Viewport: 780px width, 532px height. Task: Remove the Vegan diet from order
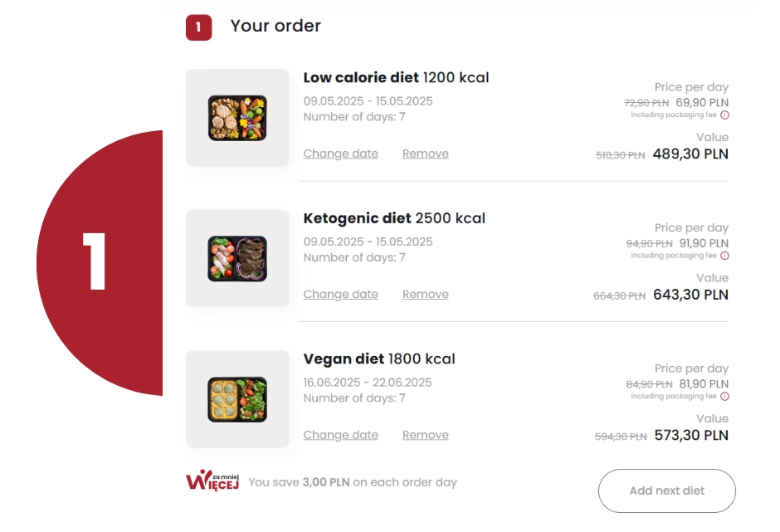(426, 435)
